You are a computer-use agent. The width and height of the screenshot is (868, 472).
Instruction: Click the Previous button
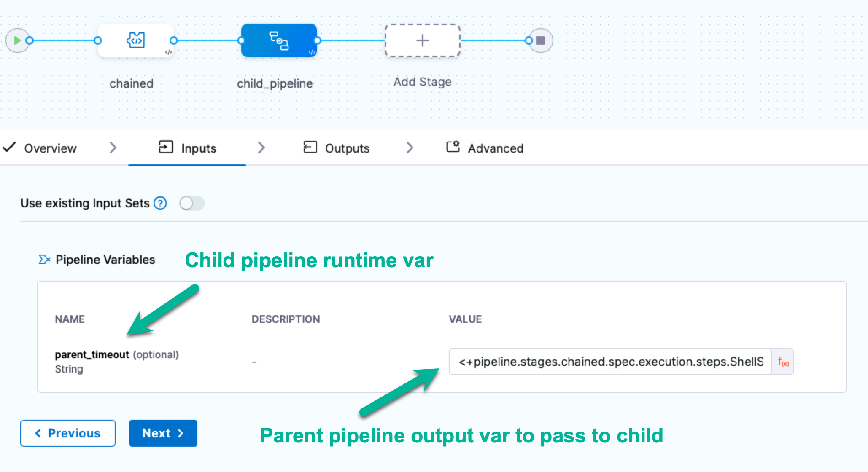(67, 433)
